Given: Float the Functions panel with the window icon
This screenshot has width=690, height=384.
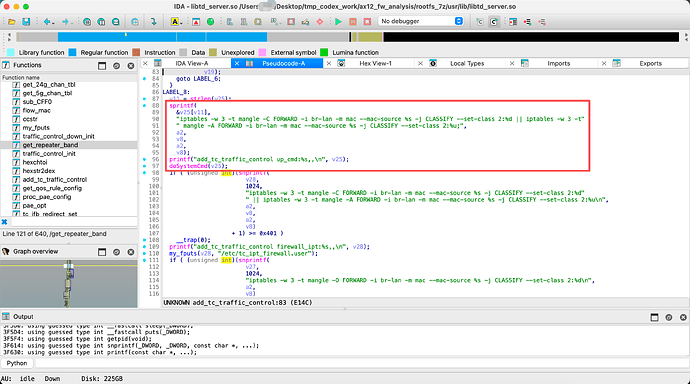Looking at the screenshot, I should [102, 66].
